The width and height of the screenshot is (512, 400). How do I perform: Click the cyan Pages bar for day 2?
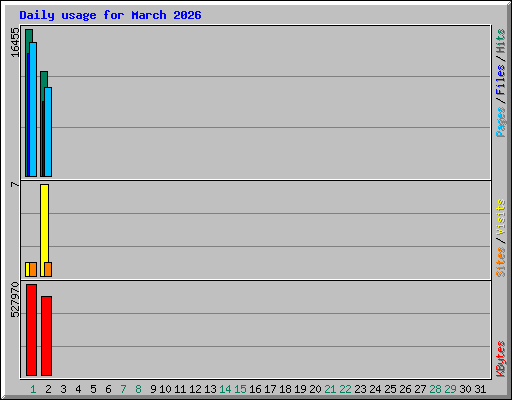(48, 132)
